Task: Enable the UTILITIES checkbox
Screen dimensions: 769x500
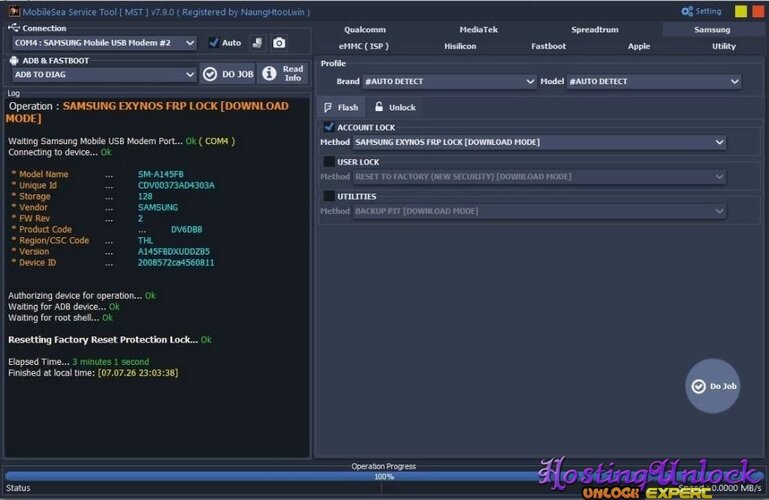Action: point(329,196)
